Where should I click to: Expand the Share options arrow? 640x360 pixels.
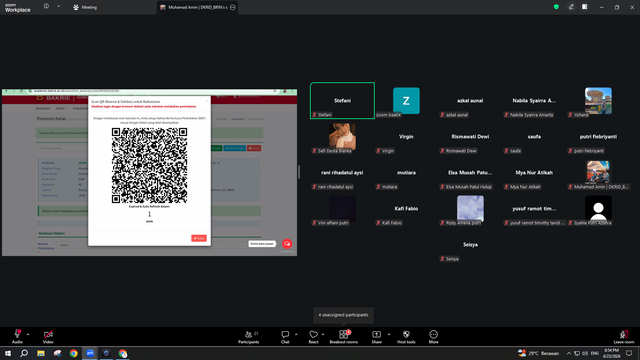click(389, 334)
